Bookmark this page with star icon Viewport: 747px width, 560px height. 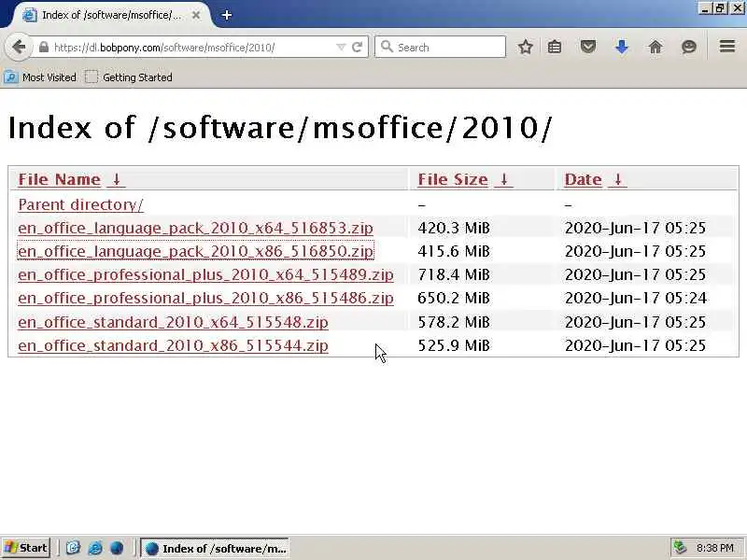coord(525,47)
